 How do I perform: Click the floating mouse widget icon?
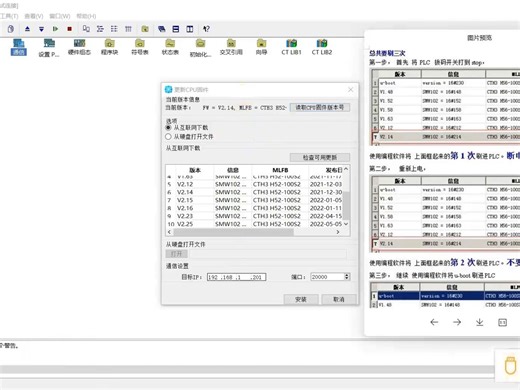click(510, 366)
